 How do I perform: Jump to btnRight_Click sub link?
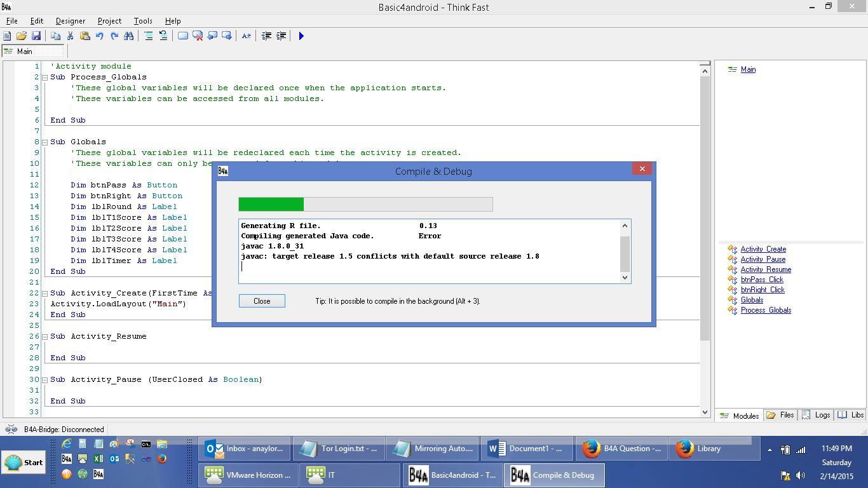[x=763, y=290]
